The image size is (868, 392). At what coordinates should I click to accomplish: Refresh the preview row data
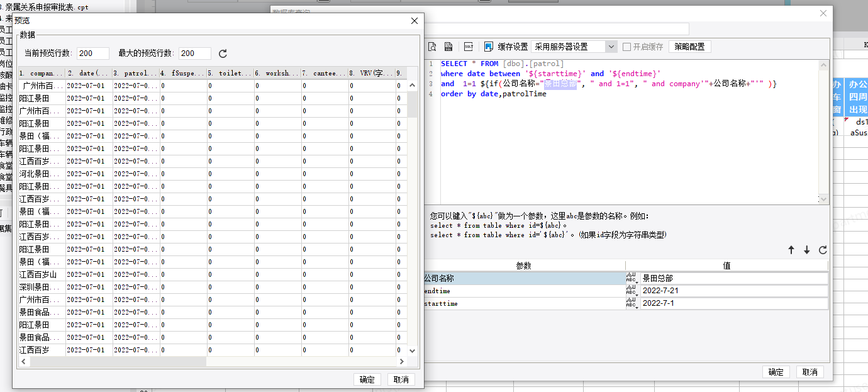coord(223,54)
